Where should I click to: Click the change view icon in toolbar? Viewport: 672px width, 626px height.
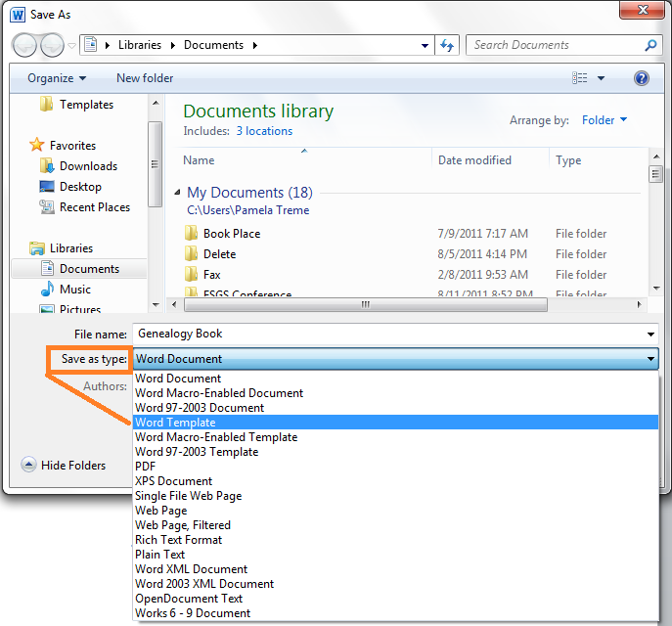(x=579, y=78)
